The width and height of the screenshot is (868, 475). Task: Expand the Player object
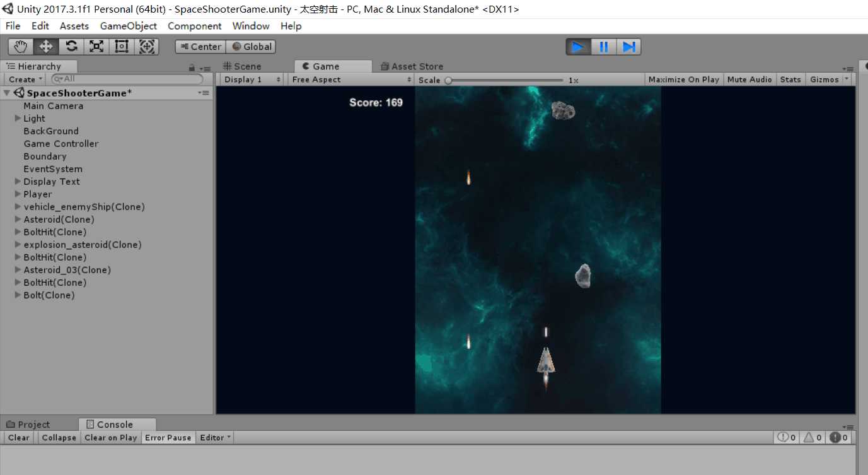pyautogui.click(x=18, y=194)
